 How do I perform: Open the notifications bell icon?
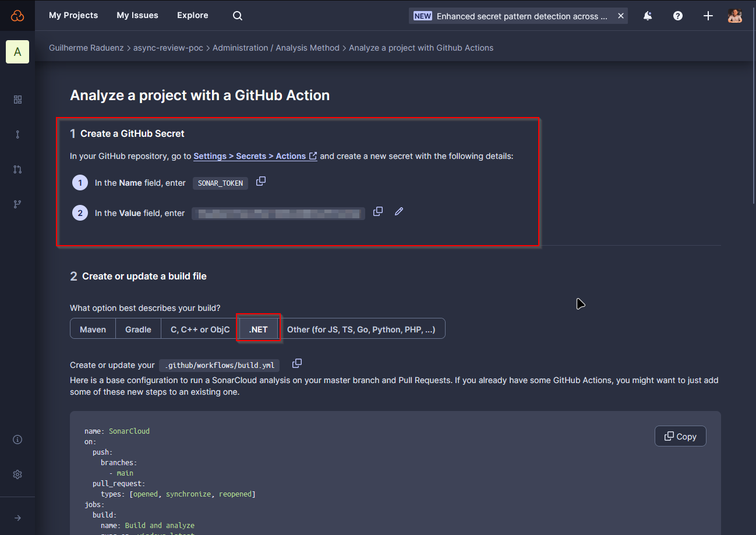648,16
